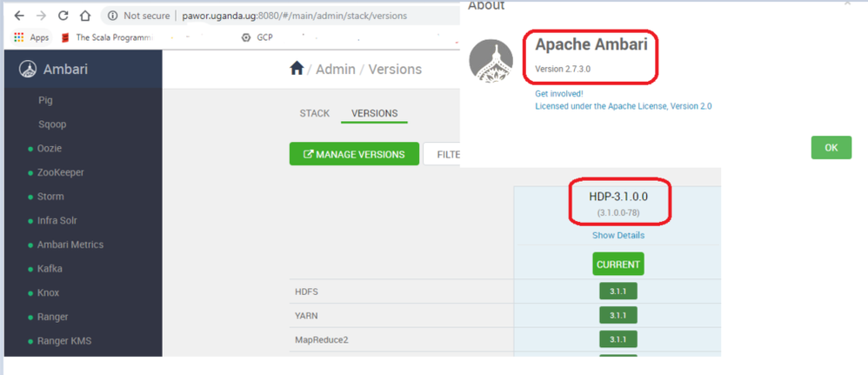Image resolution: width=868 pixels, height=375 pixels.
Task: Open the Oozie service in sidebar
Action: pos(50,149)
